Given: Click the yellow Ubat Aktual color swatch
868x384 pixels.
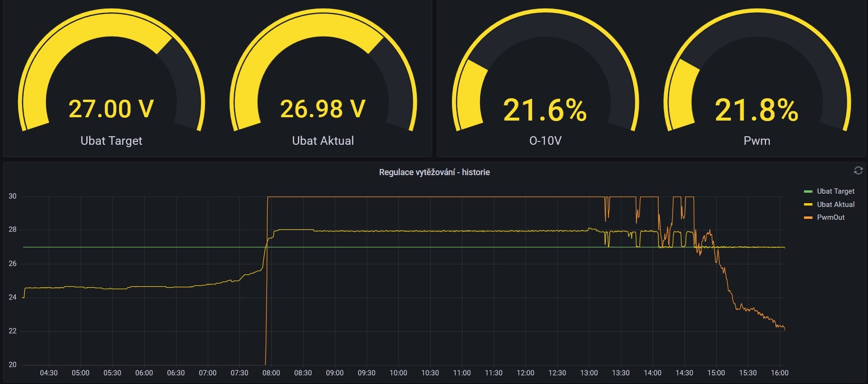Looking at the screenshot, I should click(808, 205).
